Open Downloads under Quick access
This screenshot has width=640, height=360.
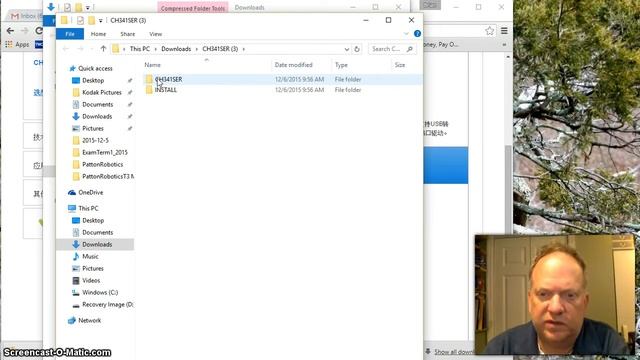97,116
